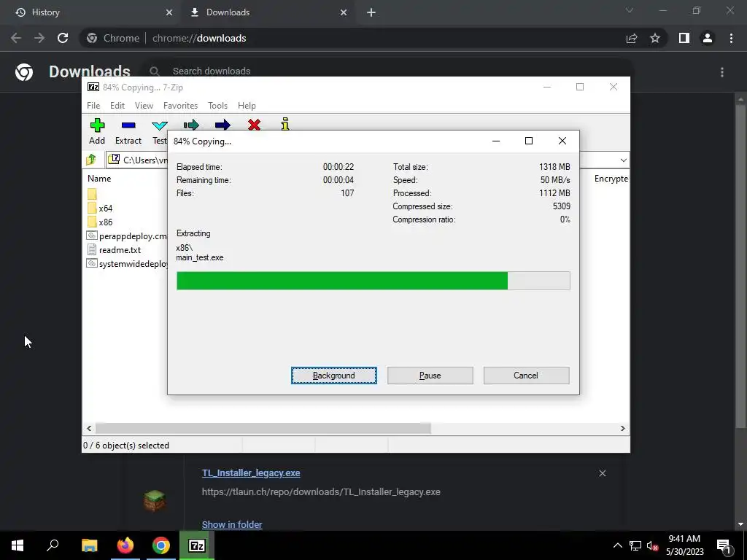Click the Extract toolbar icon in 7-Zip
747x560 pixels.
pos(128,125)
